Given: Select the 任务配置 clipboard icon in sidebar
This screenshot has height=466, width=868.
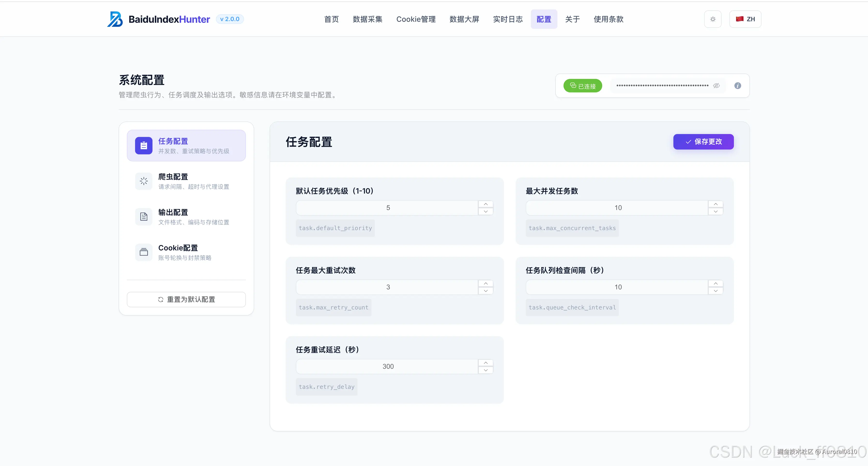Looking at the screenshot, I should 144,145.
